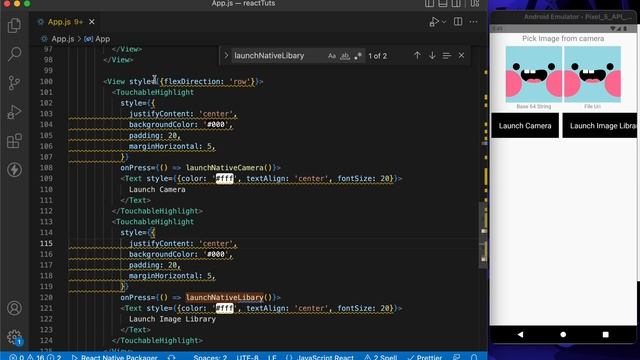Screen dimensions: 640x360
Task: Open Source Control view
Action: coord(14,83)
